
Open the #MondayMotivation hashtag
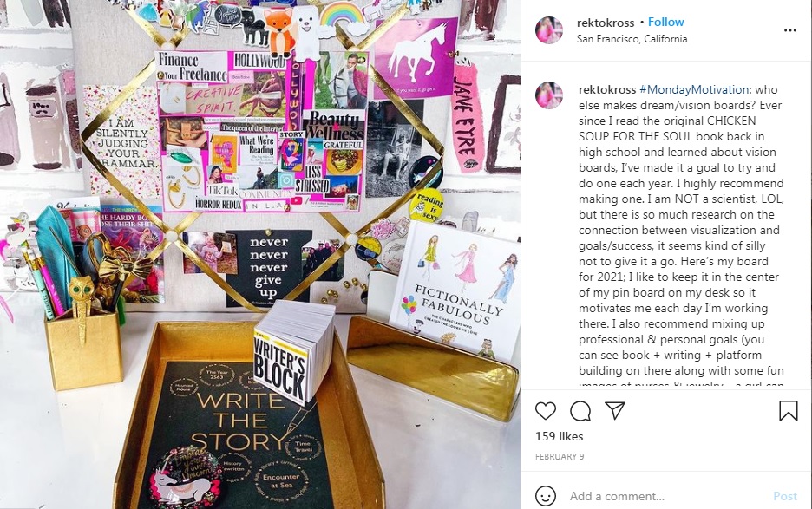click(x=694, y=89)
